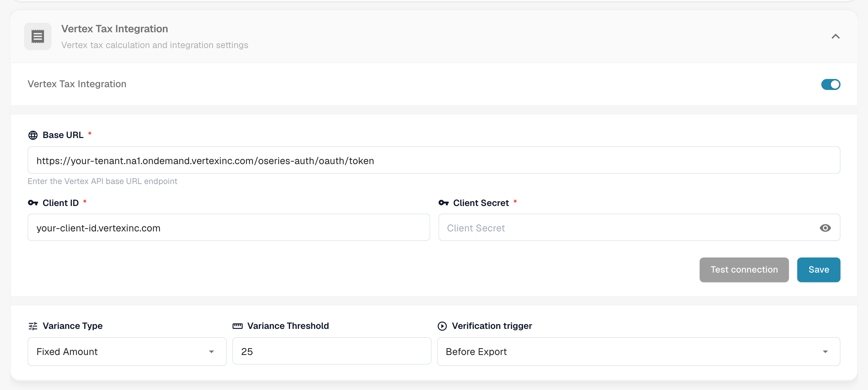The width and height of the screenshot is (868, 390).
Task: Disable the Vertex Tax Integration toggle
Action: point(831,84)
